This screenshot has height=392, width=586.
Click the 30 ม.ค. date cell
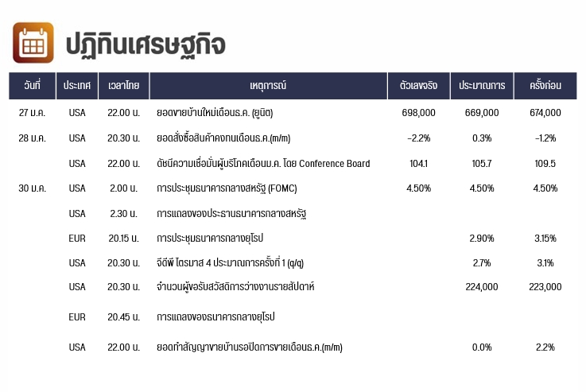(x=32, y=188)
